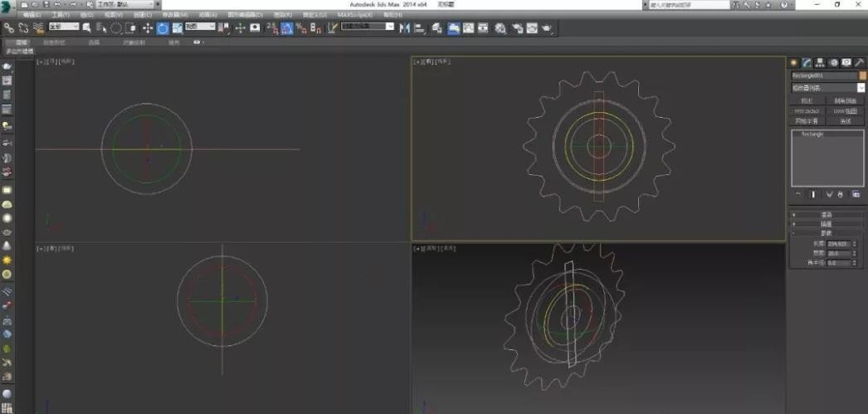868x414 pixels.
Task: Click the Select and Link chain icon
Action: 8,27
